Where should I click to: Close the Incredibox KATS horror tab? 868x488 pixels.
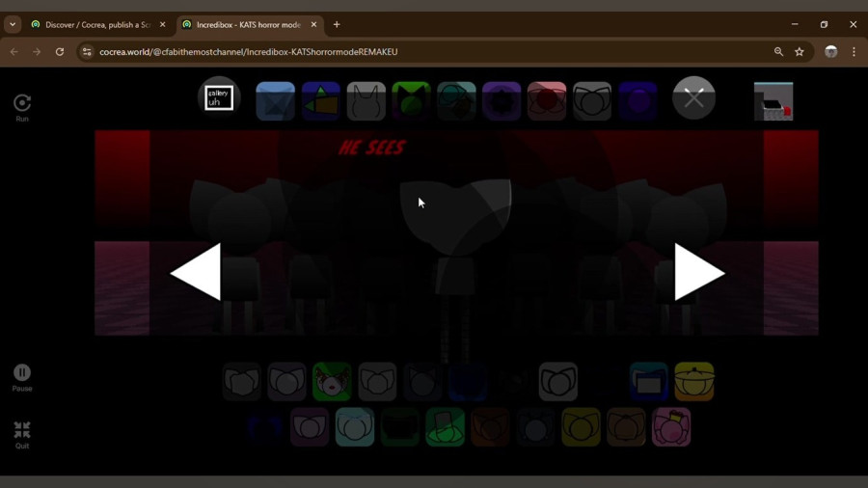[313, 24]
